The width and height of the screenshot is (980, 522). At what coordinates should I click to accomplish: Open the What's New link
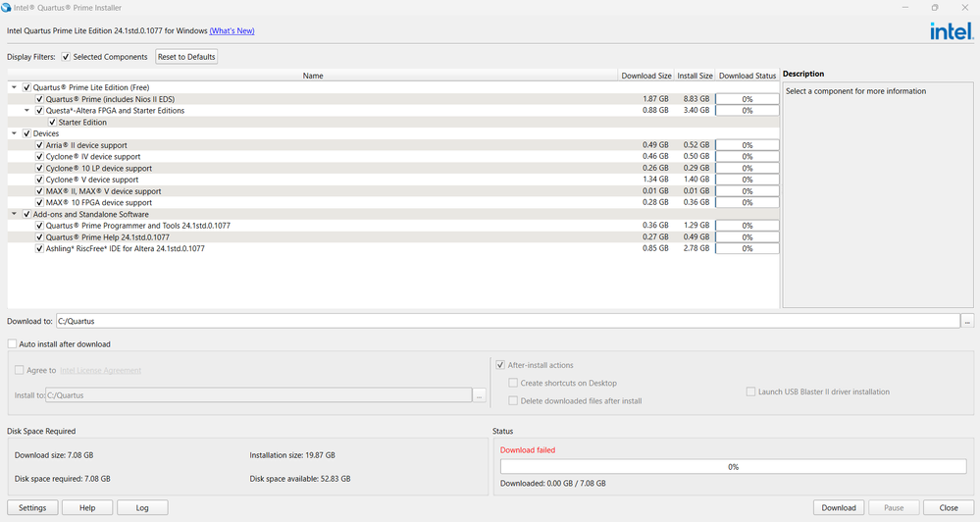click(232, 30)
